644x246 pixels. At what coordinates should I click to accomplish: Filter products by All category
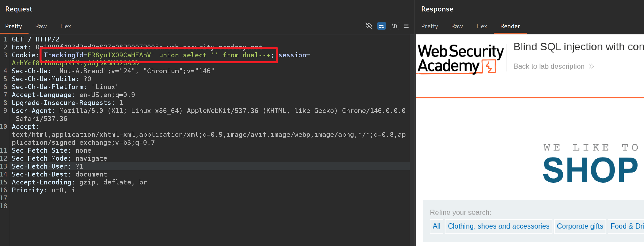point(436,226)
